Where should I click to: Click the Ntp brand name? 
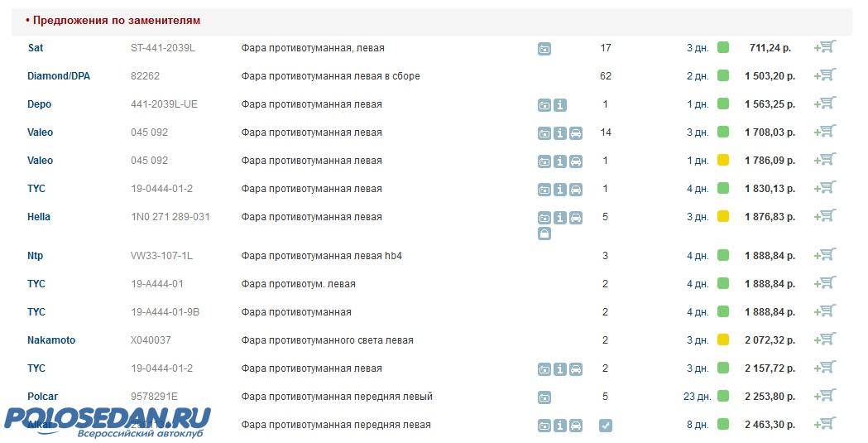[x=36, y=256]
